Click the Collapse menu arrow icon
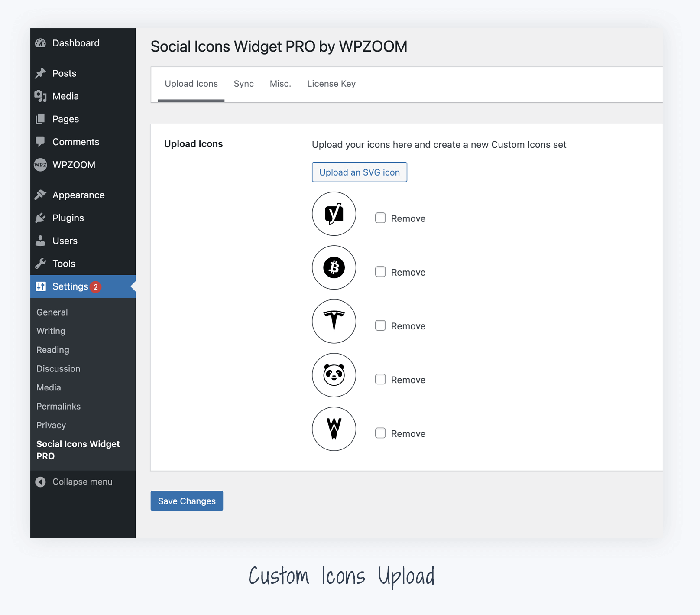Screen dimensions: 700x615 pyautogui.click(x=41, y=482)
